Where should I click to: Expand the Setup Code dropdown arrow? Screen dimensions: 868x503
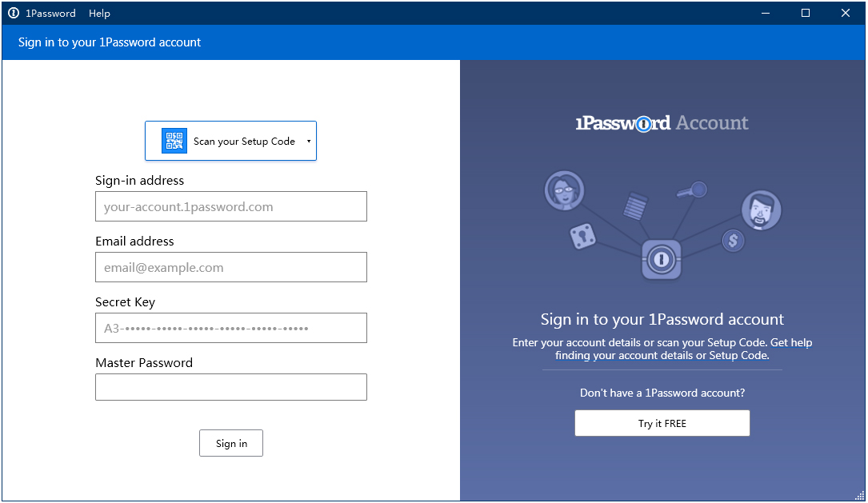tap(309, 141)
